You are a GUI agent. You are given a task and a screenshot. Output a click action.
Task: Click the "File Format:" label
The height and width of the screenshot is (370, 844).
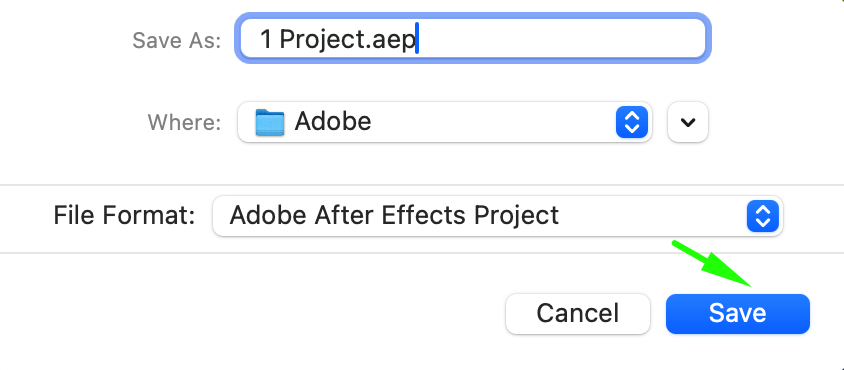coord(124,216)
